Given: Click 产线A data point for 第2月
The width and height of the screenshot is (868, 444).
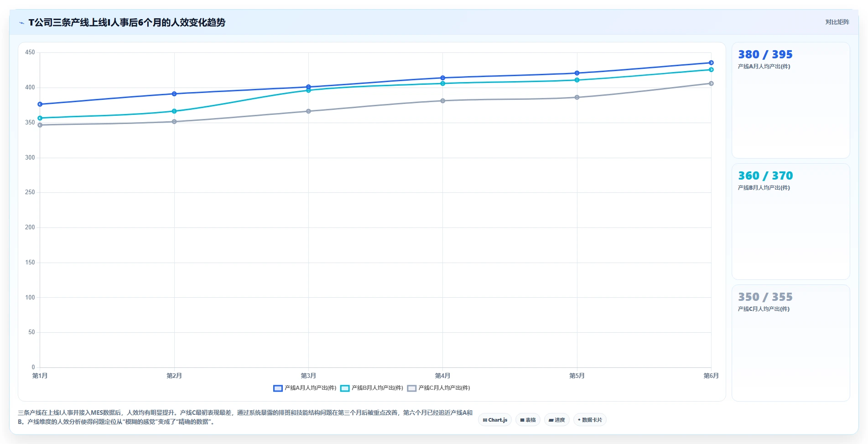Looking at the screenshot, I should (174, 94).
